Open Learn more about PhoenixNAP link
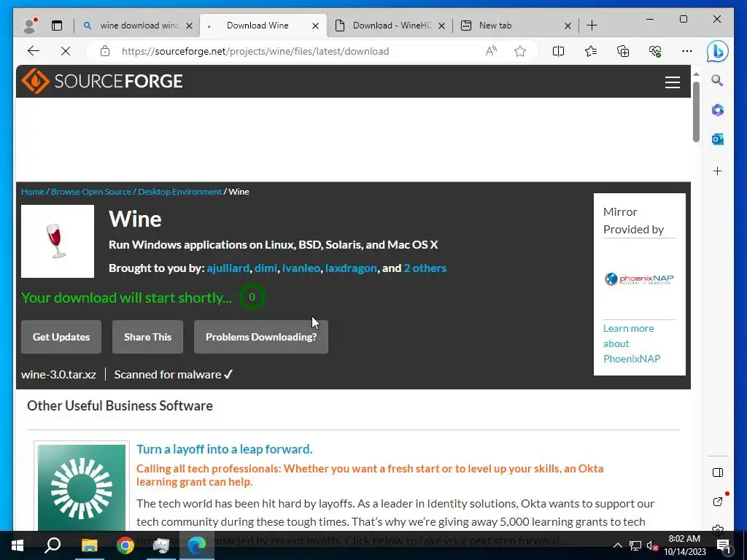This screenshot has height=560, width=747. [x=632, y=343]
